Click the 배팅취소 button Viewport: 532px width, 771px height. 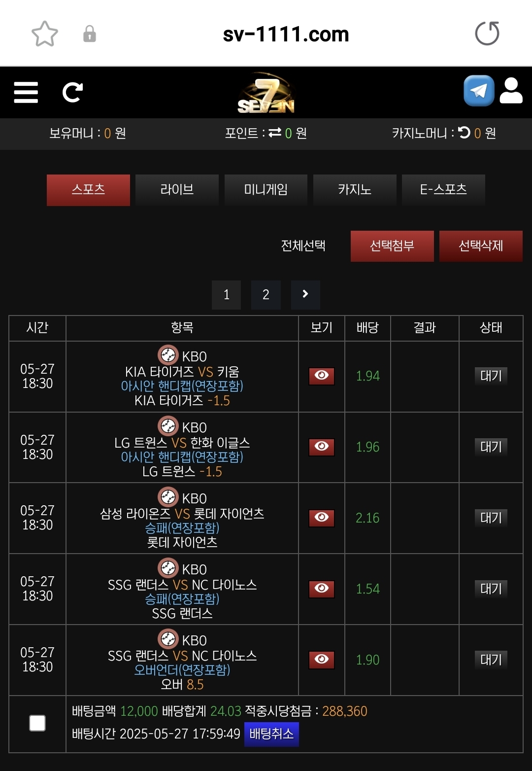coord(271,734)
